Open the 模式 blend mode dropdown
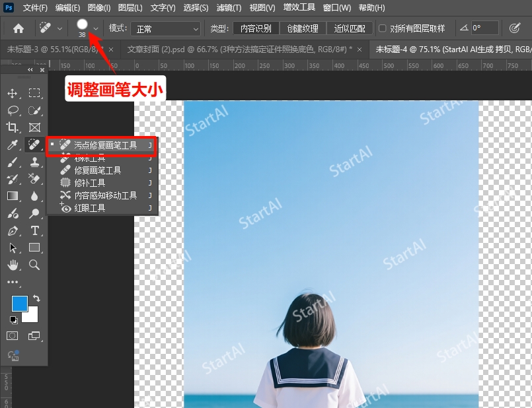This screenshot has width=532, height=408. (x=165, y=28)
